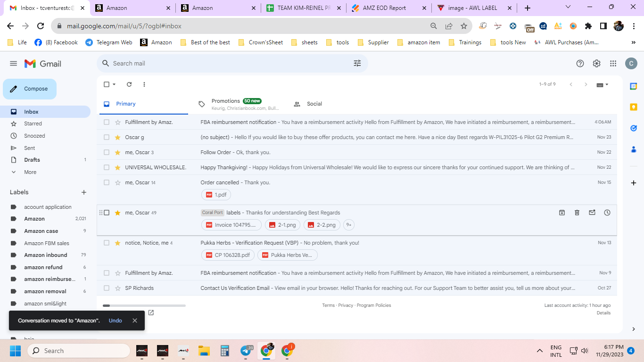Switch to TEAM KIM-REINEL browser tab
Viewport: 644px width, 362px height.
(304, 8)
